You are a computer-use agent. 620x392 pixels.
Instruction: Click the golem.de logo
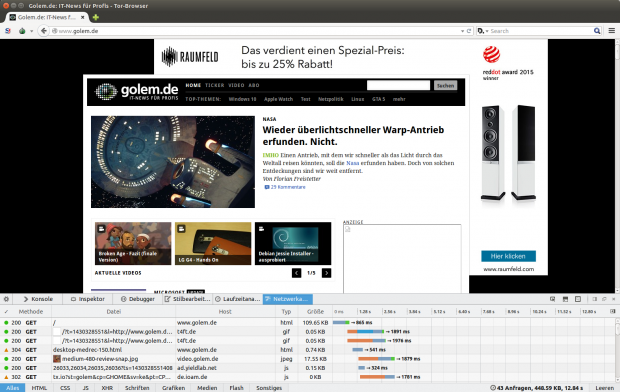[136, 92]
